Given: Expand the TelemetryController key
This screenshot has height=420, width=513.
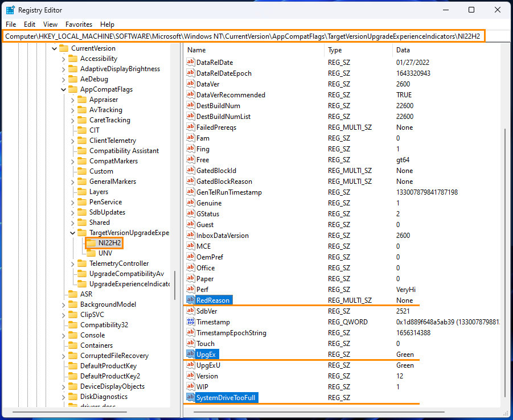Looking at the screenshot, I should coord(73,263).
